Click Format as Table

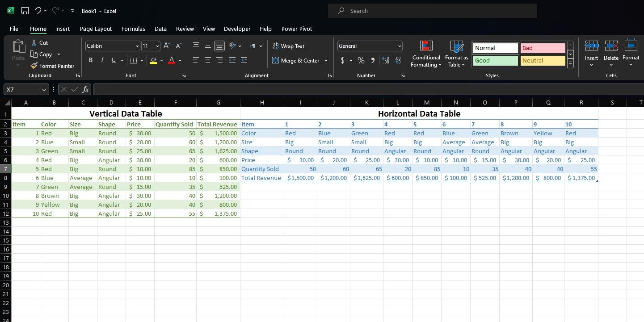pos(456,54)
